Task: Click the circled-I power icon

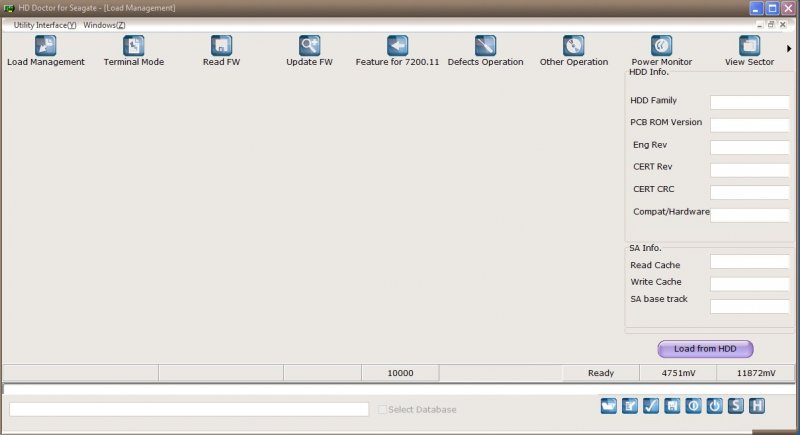Action: click(693, 406)
